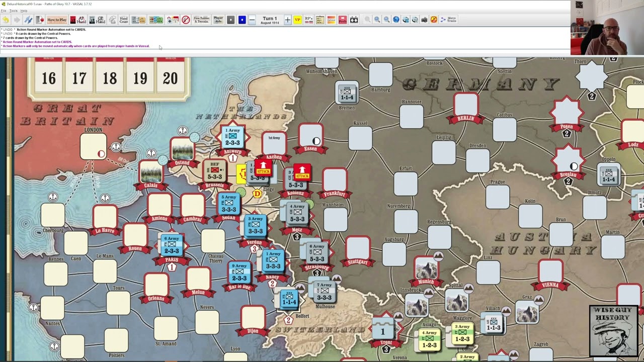Open the File menu
The width and height of the screenshot is (644, 362).
[x=4, y=11]
